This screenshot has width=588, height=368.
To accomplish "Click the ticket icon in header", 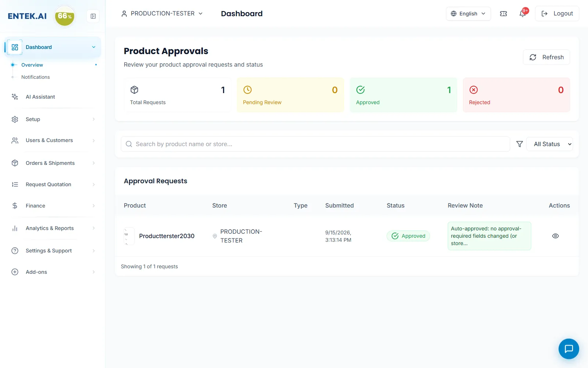I will coord(503,14).
